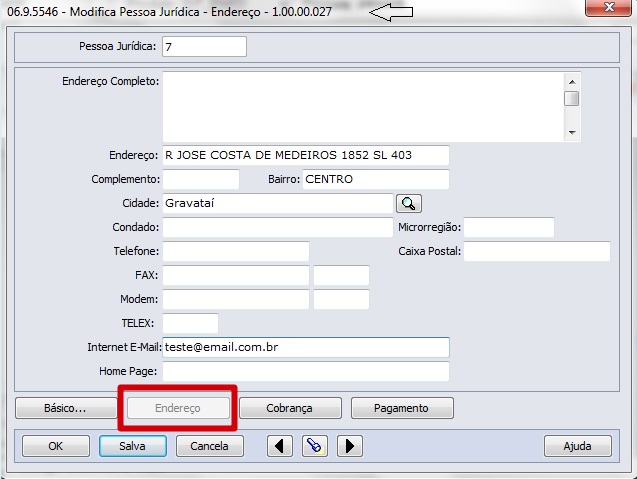The image size is (637, 479).
Task: Focus the Microrregião field
Action: tap(509, 227)
